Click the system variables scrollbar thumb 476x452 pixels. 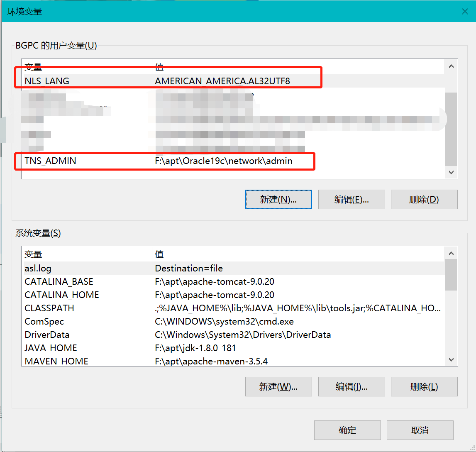click(452, 275)
